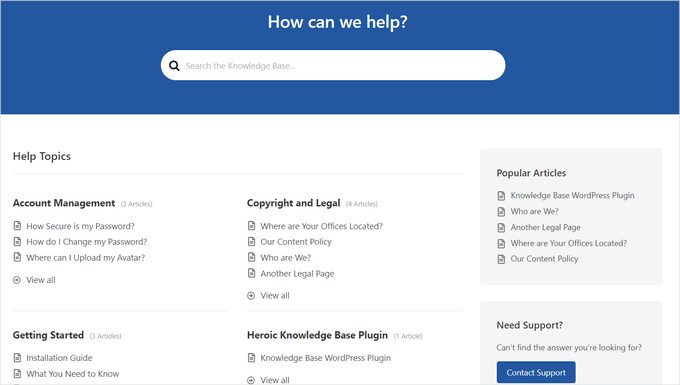This screenshot has height=385, width=680.
Task: Click circled arrow icon under Heroic Knowledge Base Plugin
Action: pos(251,380)
